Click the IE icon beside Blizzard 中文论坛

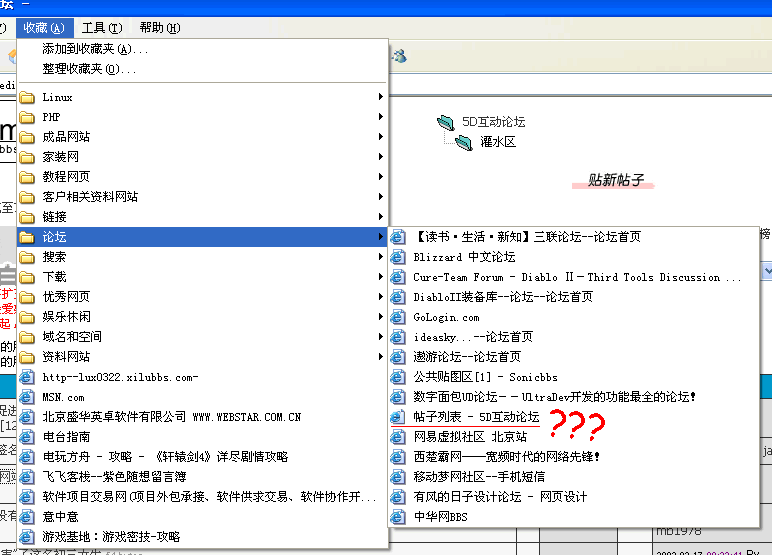398,257
